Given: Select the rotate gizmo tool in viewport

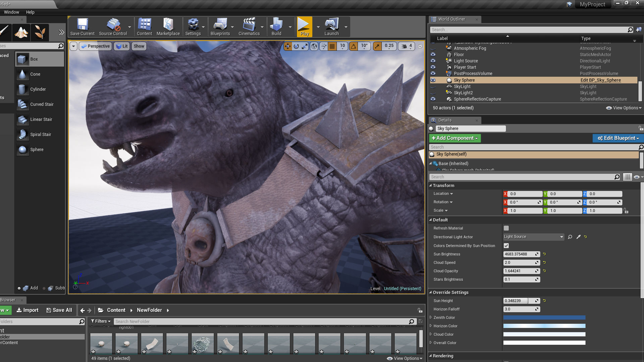Looking at the screenshot, I should point(296,46).
